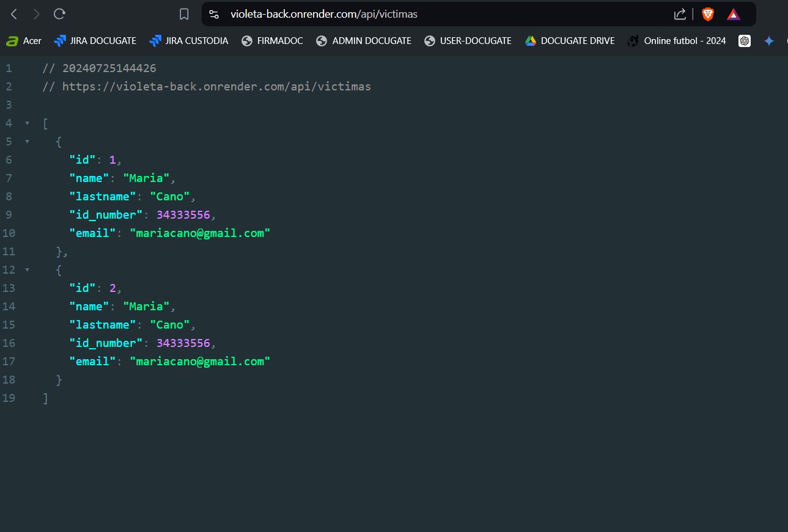Image resolution: width=788 pixels, height=532 pixels.
Task: Open the Online futbol - 2024 bookmark
Action: (x=677, y=41)
